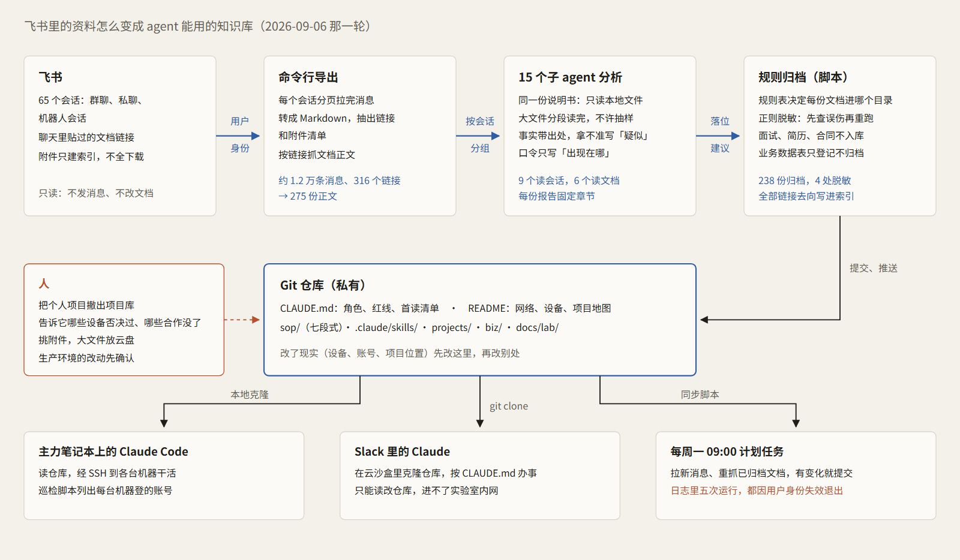
Task: Select the "飞书" card heading
Action: coord(50,77)
